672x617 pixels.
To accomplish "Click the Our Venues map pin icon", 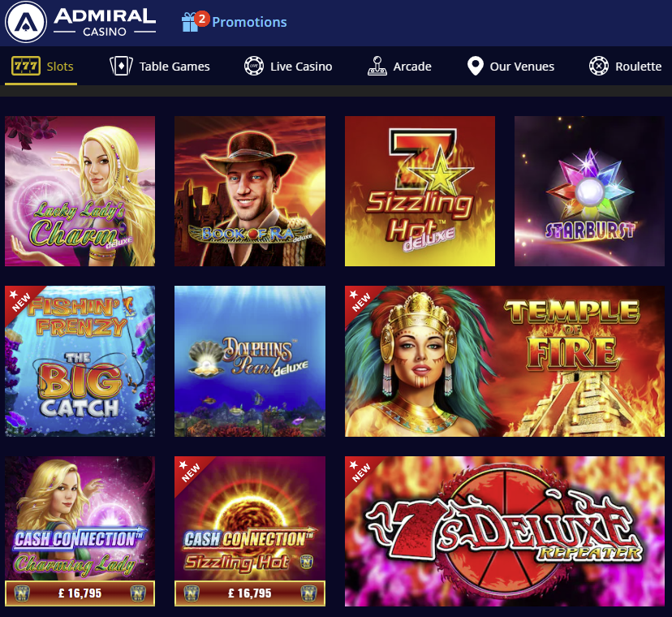I will pos(476,66).
